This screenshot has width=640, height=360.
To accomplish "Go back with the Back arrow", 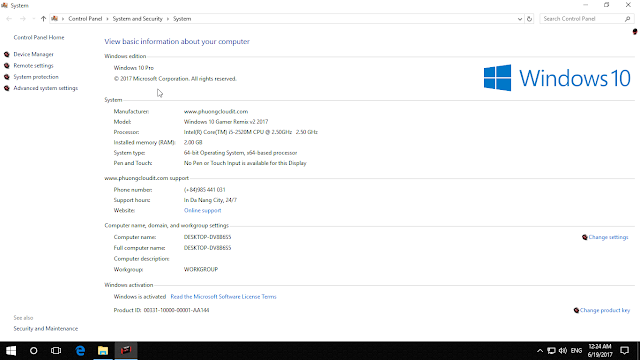I will tap(9, 19).
